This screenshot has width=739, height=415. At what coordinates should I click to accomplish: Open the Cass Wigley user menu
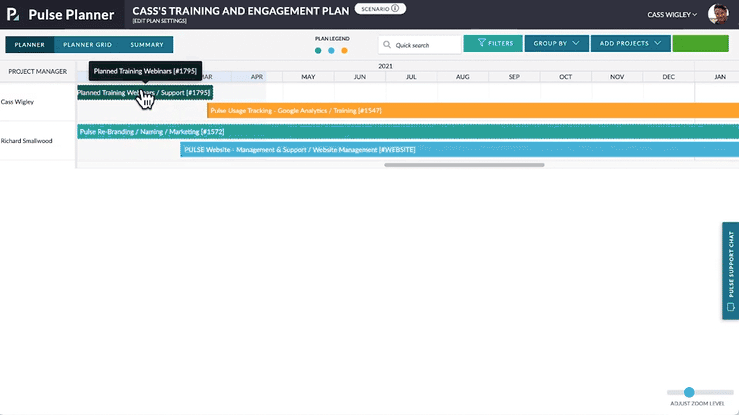coord(672,15)
